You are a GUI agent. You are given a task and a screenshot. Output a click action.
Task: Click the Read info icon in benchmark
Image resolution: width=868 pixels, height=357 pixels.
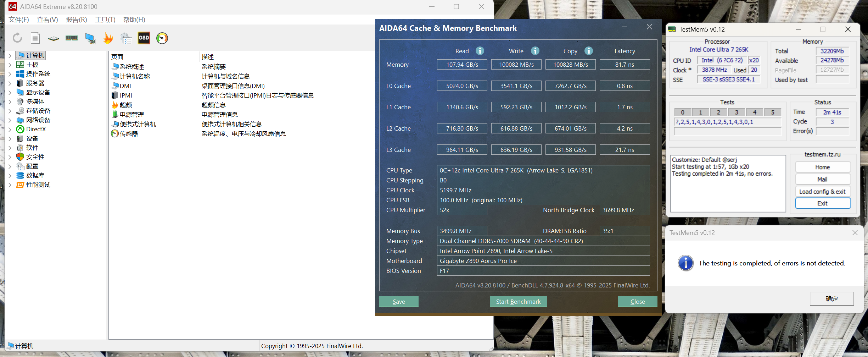click(x=480, y=51)
